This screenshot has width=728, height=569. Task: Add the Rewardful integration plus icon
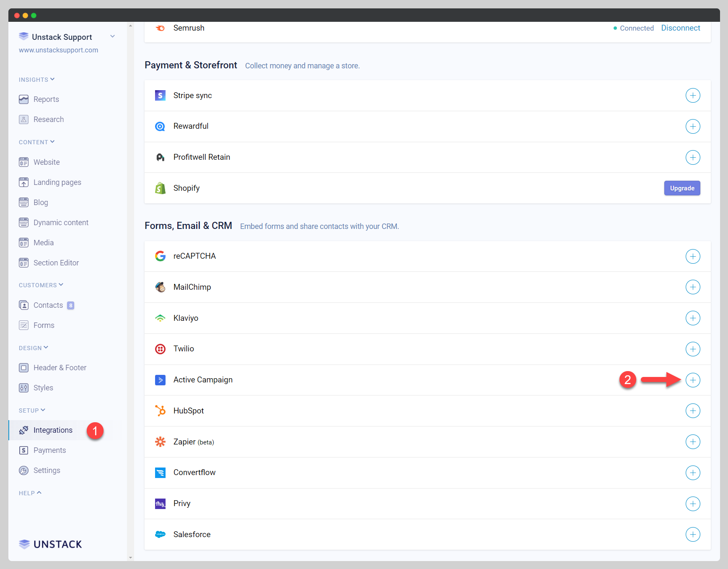click(x=693, y=126)
